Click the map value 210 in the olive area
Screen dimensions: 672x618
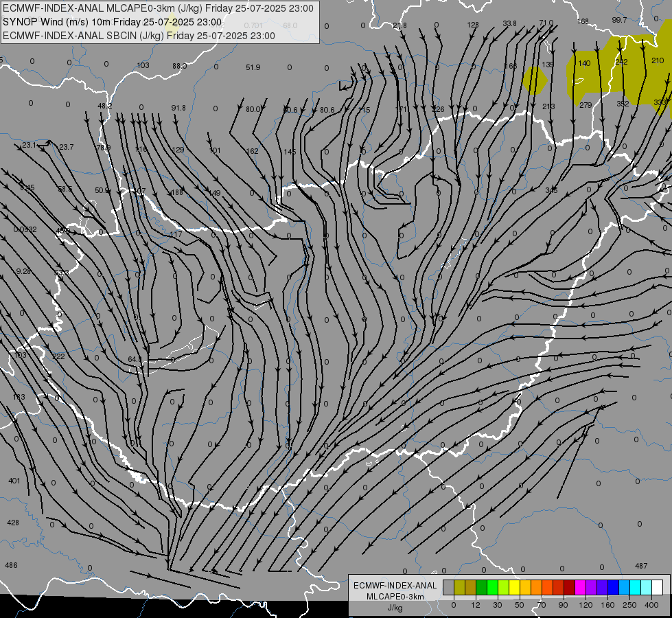[658, 60]
